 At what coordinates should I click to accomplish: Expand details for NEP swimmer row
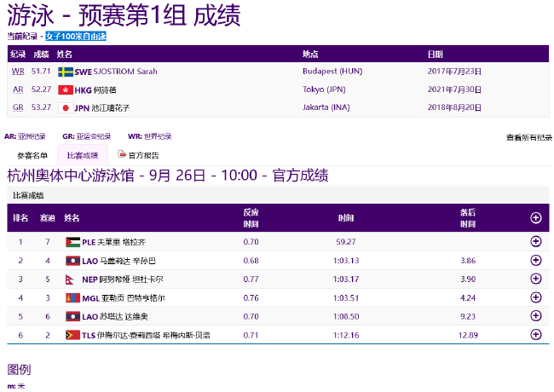(x=535, y=279)
